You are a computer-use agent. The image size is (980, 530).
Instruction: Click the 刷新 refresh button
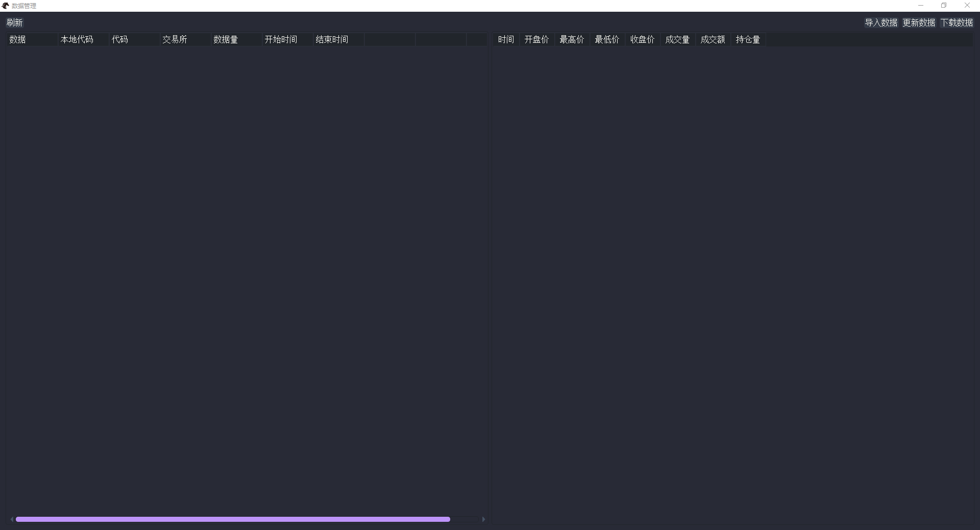tap(14, 22)
